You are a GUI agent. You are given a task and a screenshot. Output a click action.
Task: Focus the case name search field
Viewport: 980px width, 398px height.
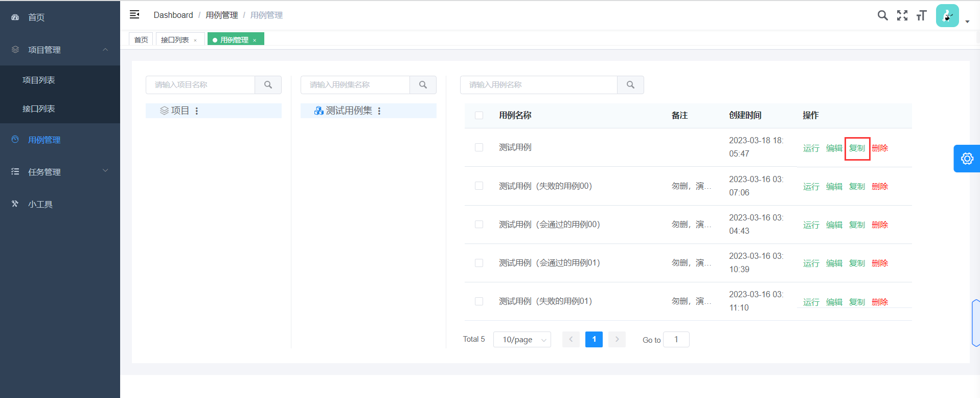click(x=539, y=85)
